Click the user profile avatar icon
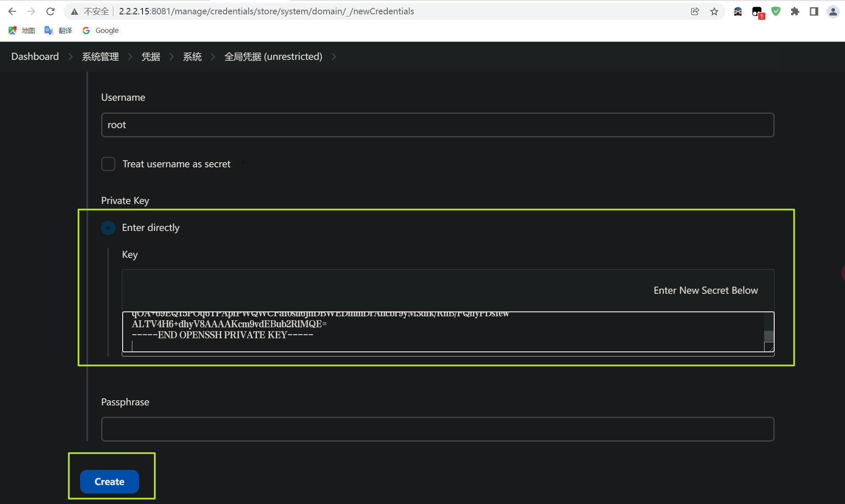This screenshot has width=845, height=504. (x=833, y=11)
